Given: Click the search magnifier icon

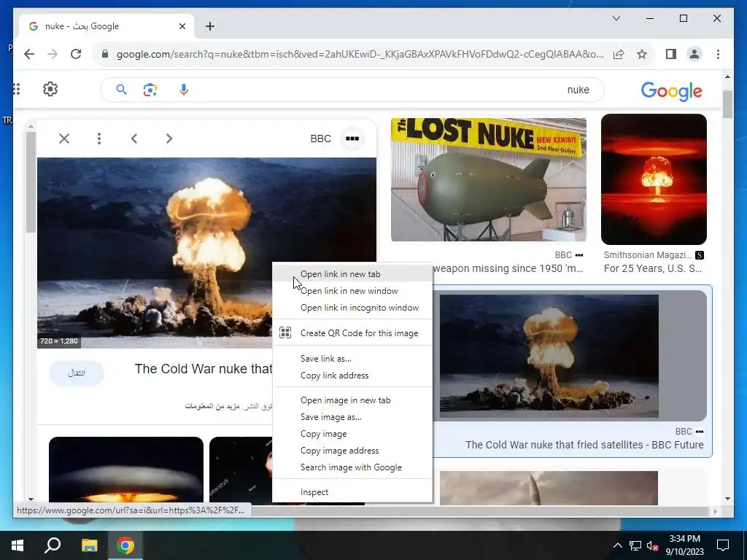Looking at the screenshot, I should click(x=121, y=90).
